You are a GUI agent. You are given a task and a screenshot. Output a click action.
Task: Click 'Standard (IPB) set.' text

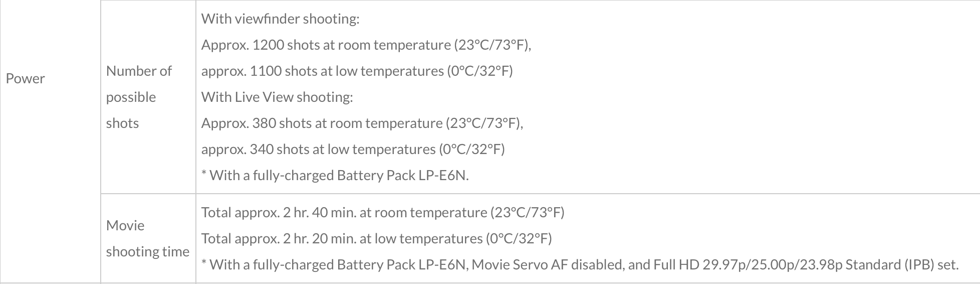[x=902, y=265]
